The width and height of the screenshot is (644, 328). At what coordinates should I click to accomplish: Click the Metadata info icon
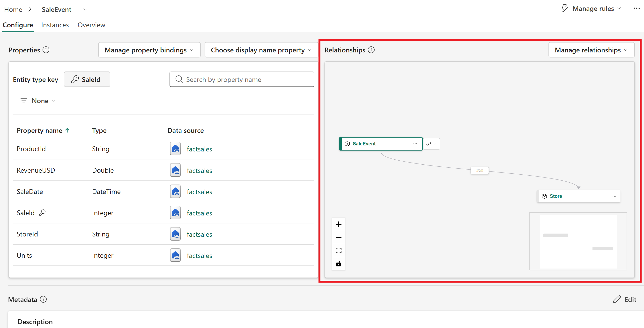(x=43, y=299)
